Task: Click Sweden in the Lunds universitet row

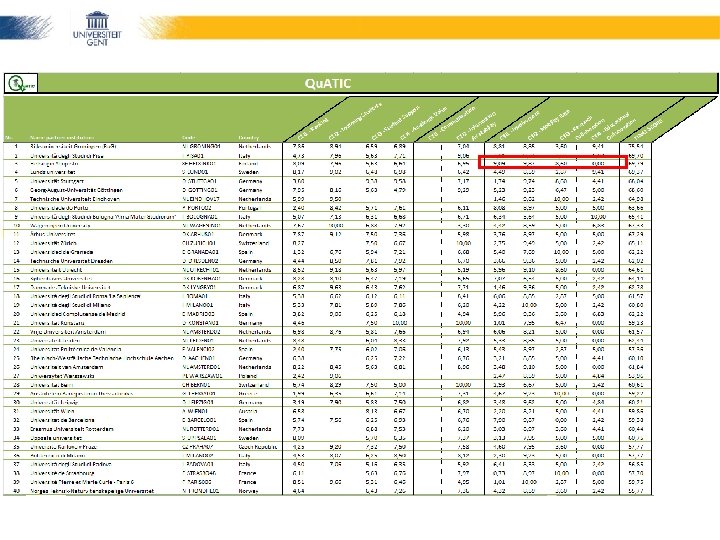Action: point(248,172)
